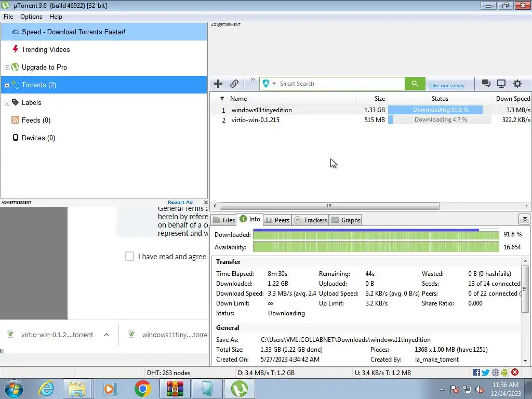Select the windows11tinyedition torrent row

click(x=370, y=110)
